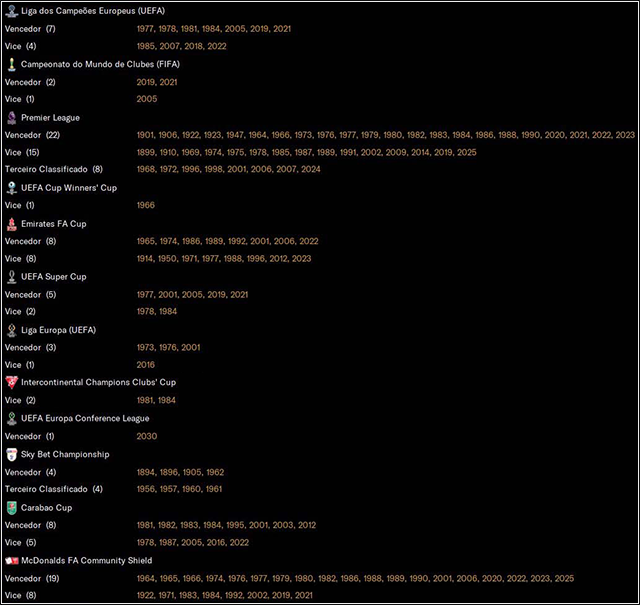Select Conference League Vencedor (1) label
Screen dimensions: 640x605
click(29, 436)
